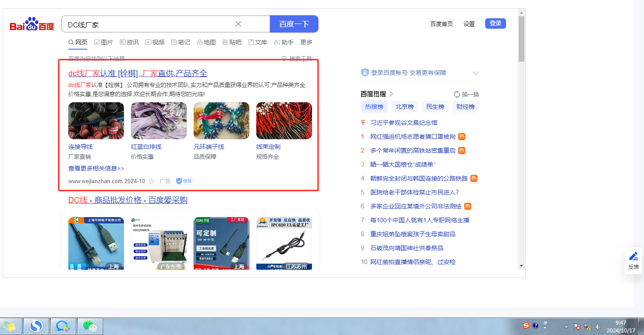This screenshot has height=335, width=644.
Task: Click the taskbar clock showing 9:47
Action: point(621,326)
